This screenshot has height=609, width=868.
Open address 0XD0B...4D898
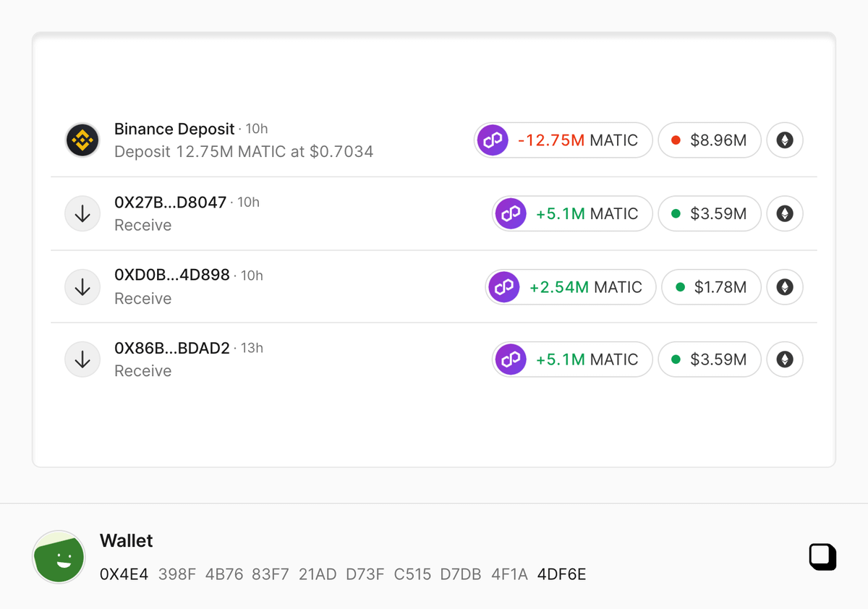tap(172, 275)
